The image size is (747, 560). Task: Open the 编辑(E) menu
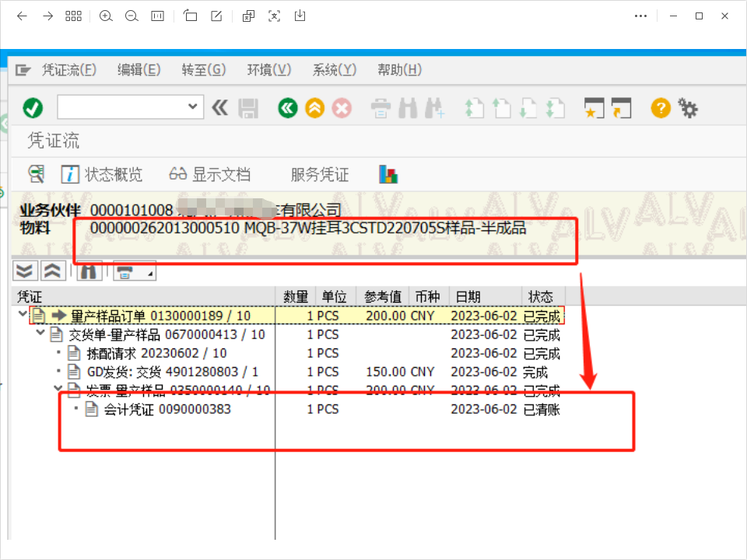(139, 71)
